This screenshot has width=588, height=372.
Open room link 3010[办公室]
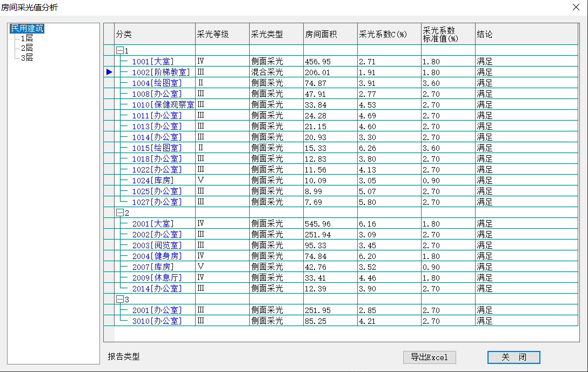(x=157, y=321)
